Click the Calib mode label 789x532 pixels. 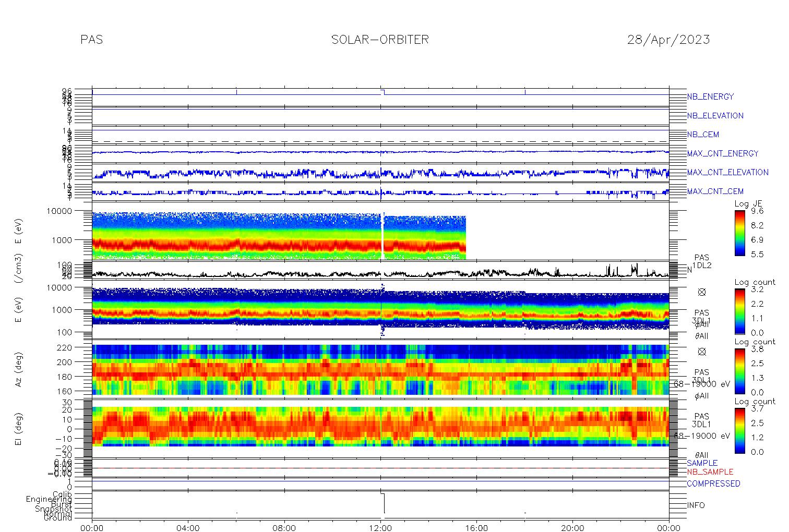pyautogui.click(x=62, y=494)
